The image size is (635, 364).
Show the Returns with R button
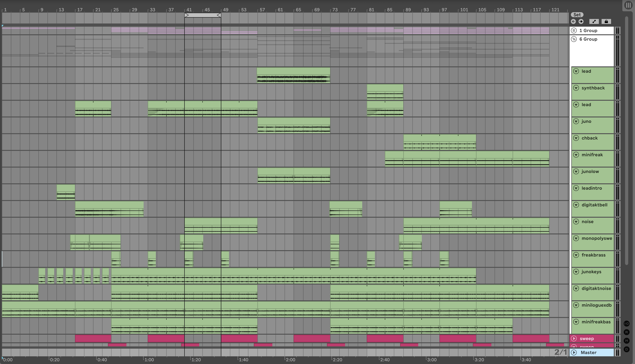[626, 332]
